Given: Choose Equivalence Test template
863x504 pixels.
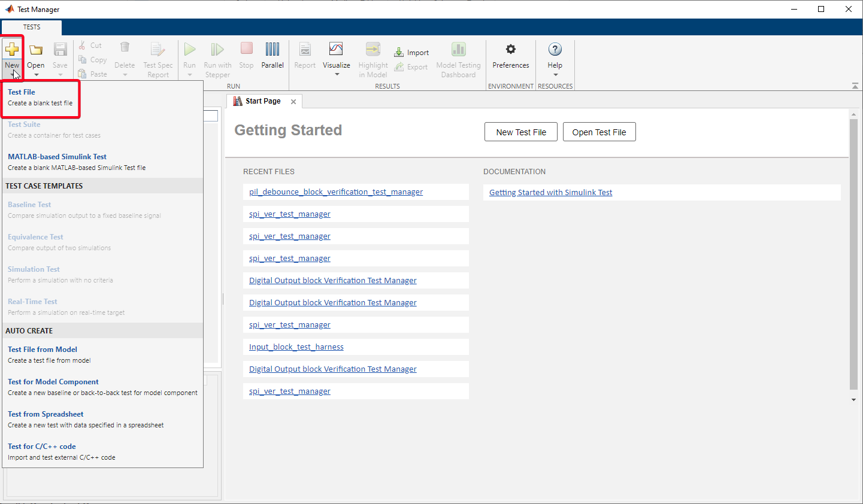Looking at the screenshot, I should [x=103, y=242].
